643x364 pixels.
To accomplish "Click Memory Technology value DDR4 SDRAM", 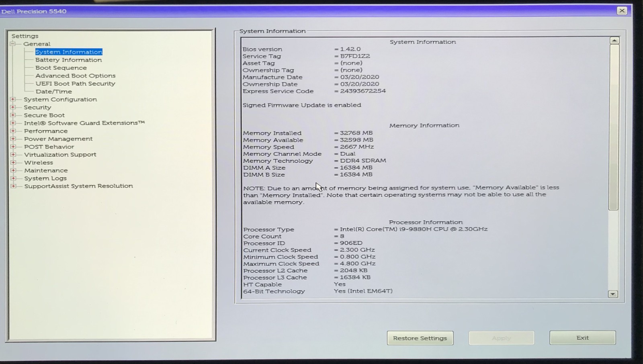I will (363, 161).
